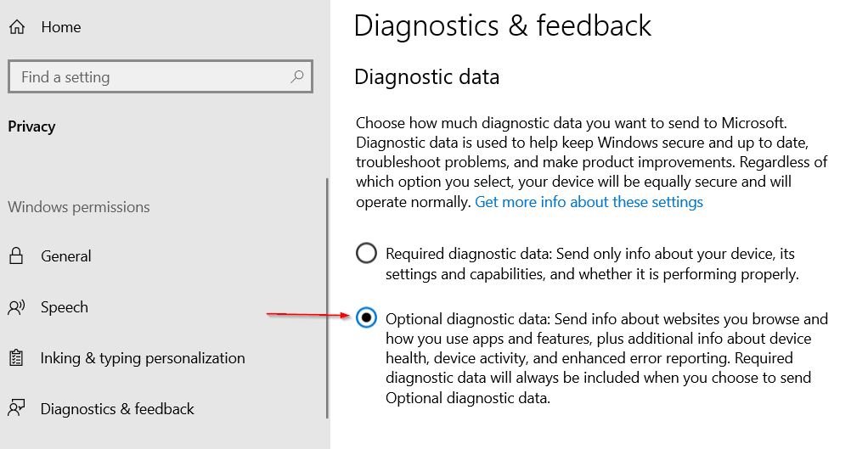Click the Optional diagnostic data description text
This screenshot has width=868, height=449.
coord(606,358)
